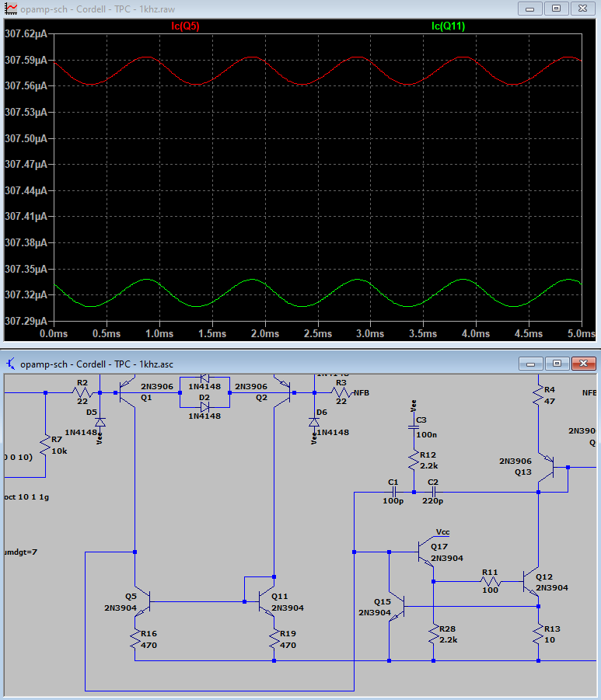Click resistor R28 2.2k symbol

tap(433, 635)
